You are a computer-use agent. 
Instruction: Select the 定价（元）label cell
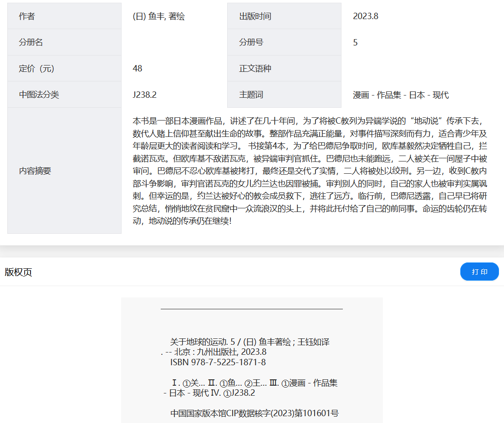pyautogui.click(x=64, y=68)
